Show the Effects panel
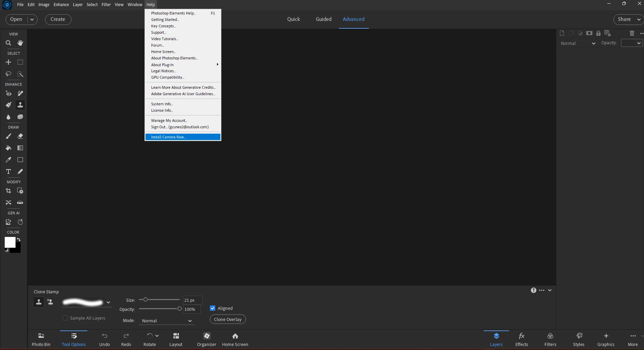The width and height of the screenshot is (644, 350). pyautogui.click(x=521, y=340)
